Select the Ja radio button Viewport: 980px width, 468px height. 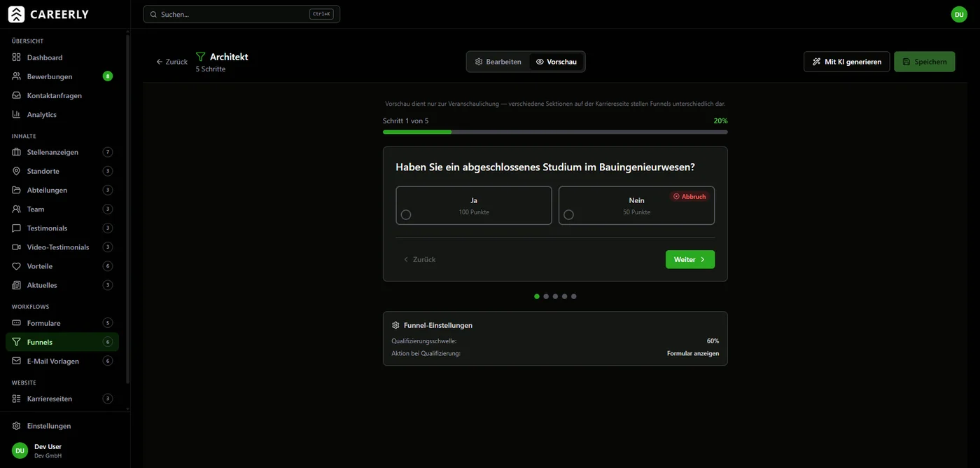[406, 214]
